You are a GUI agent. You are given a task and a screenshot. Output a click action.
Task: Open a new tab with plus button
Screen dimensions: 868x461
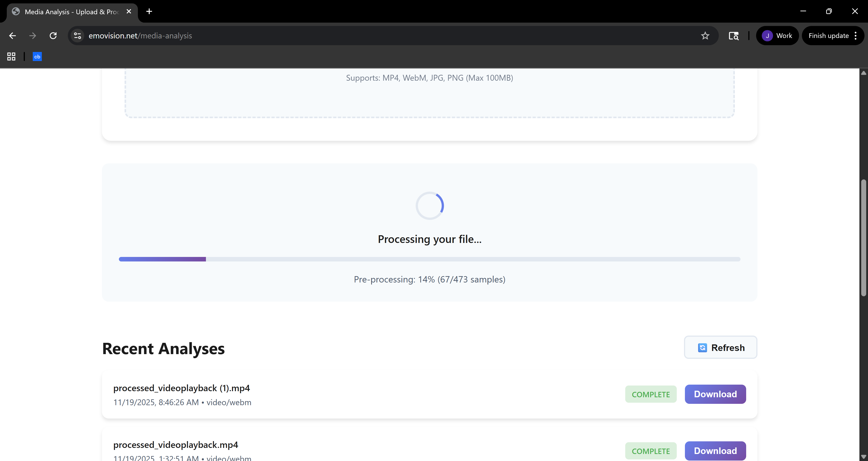click(149, 12)
